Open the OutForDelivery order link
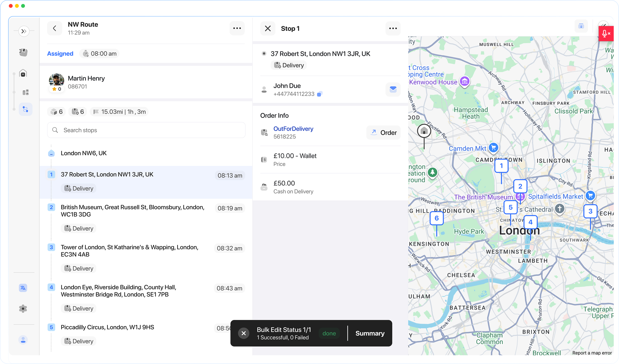 [x=293, y=129]
